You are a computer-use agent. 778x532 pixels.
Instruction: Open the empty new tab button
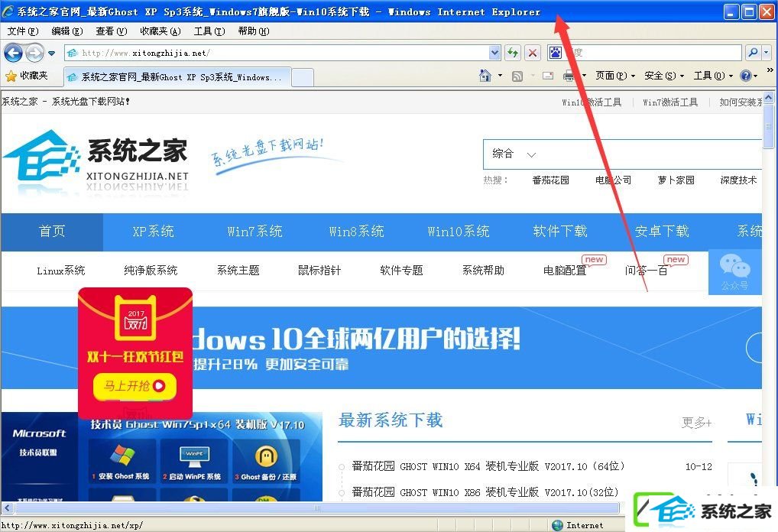coord(303,77)
